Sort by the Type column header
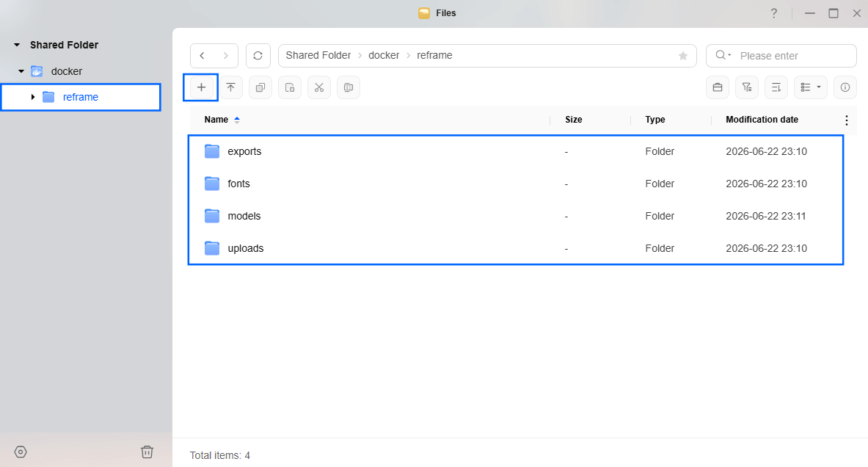 point(655,120)
